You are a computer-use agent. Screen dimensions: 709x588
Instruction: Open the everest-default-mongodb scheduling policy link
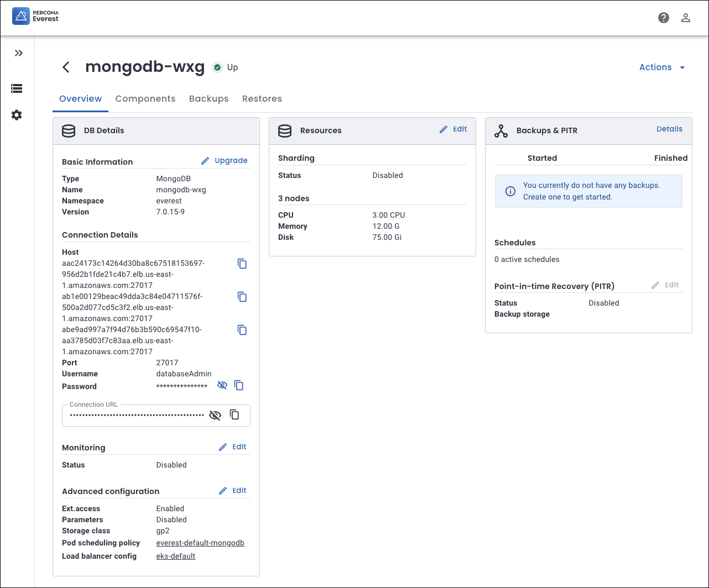(200, 543)
